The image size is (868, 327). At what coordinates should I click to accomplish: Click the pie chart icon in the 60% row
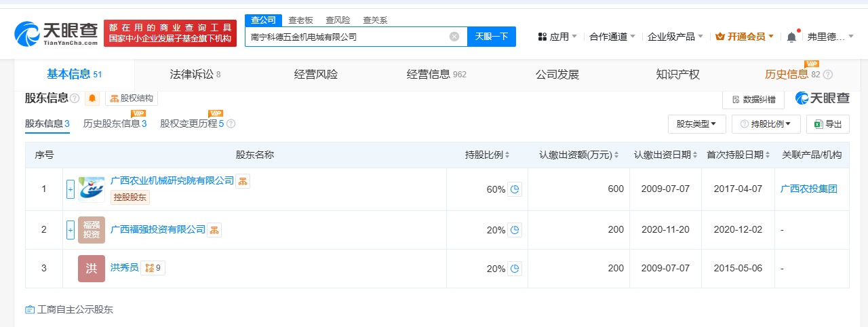[515, 189]
